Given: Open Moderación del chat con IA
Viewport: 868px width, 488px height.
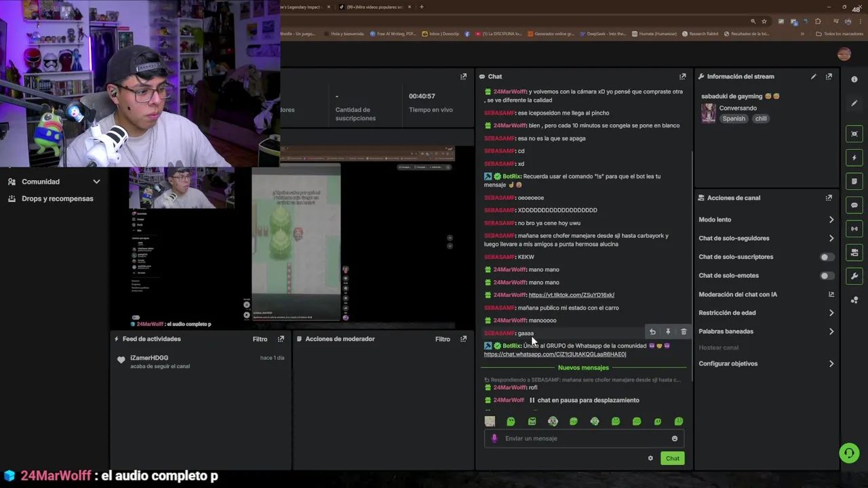Looking at the screenshot, I should coord(766,294).
